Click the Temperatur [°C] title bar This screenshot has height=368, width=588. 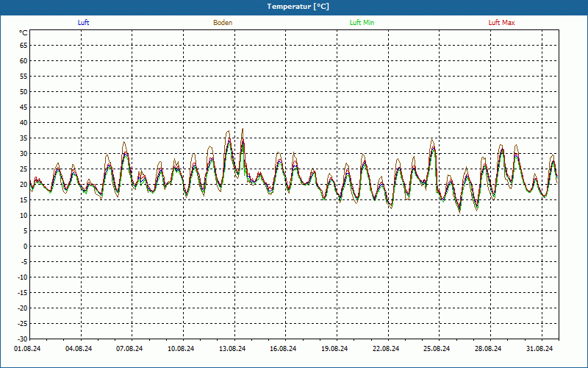(294, 7)
